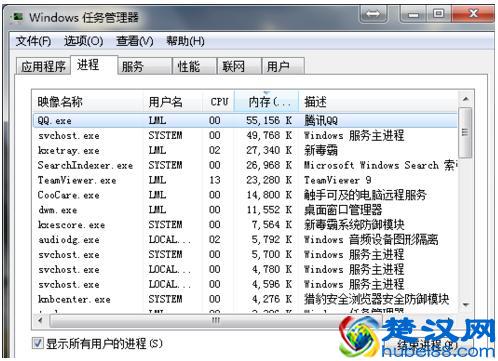Select svchost.exe row using 4,596 K

coord(245,284)
